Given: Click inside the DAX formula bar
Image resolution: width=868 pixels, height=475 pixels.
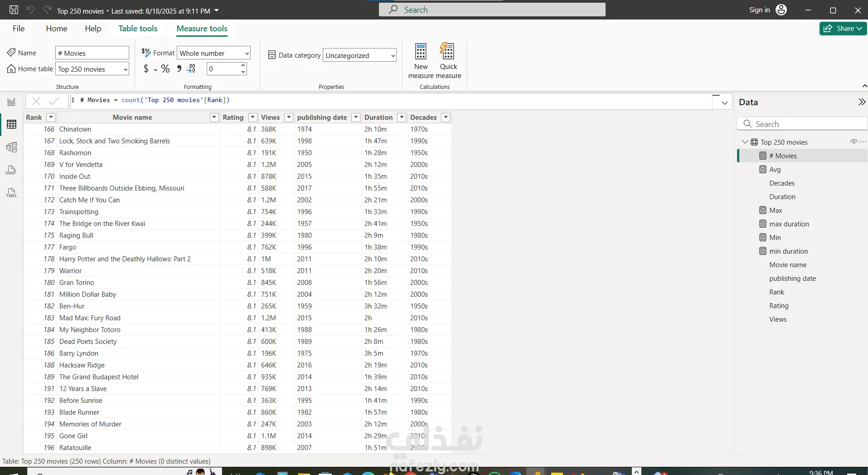Looking at the screenshot, I should point(391,100).
